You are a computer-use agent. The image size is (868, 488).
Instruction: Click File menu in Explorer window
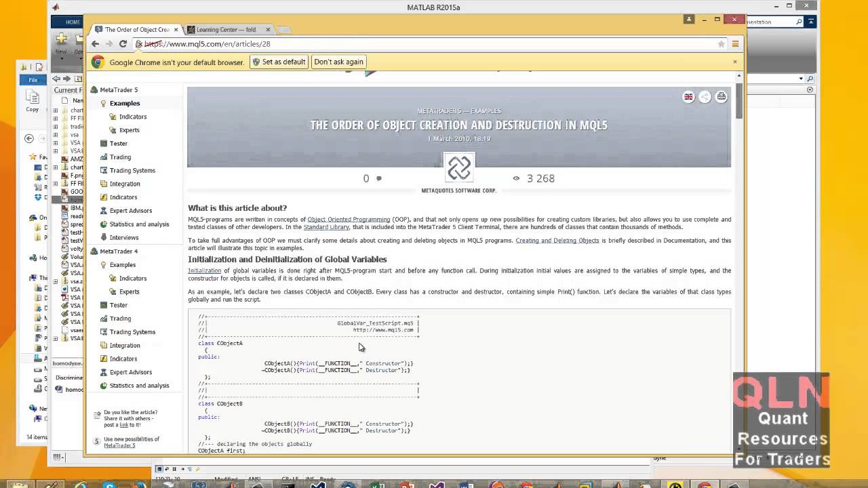tap(33, 80)
